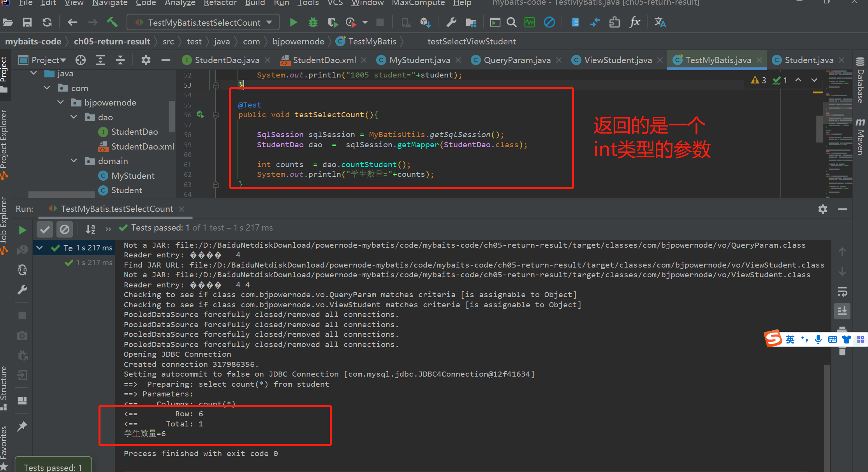This screenshot has width=868, height=472.
Task: Click ch05-return-result in breadcrumb bar
Action: click(x=112, y=41)
